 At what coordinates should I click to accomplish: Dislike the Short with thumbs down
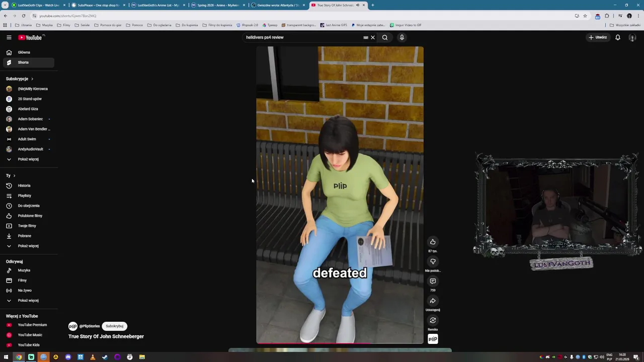433,261
